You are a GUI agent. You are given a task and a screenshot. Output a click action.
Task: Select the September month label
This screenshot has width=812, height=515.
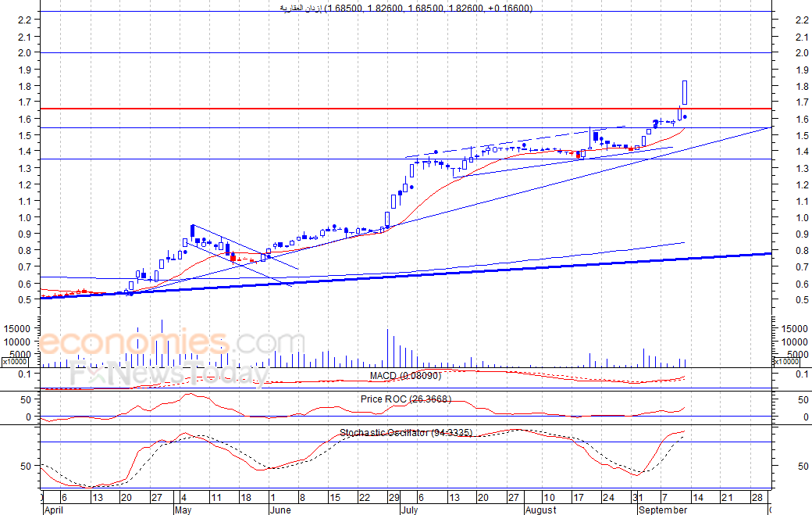tap(663, 510)
